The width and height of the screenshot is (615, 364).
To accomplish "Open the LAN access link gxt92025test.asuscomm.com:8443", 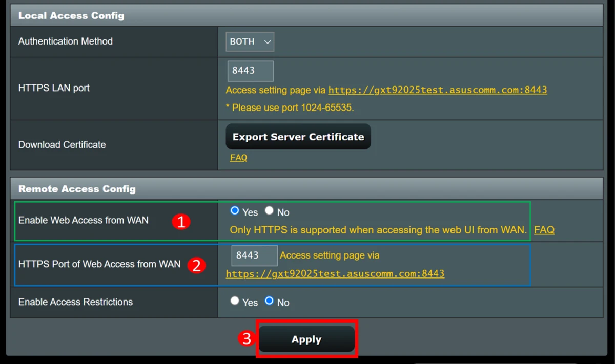I will [438, 90].
